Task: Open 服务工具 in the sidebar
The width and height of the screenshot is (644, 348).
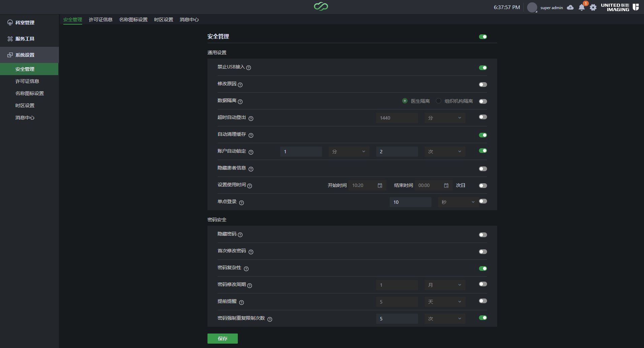Action: click(25, 39)
